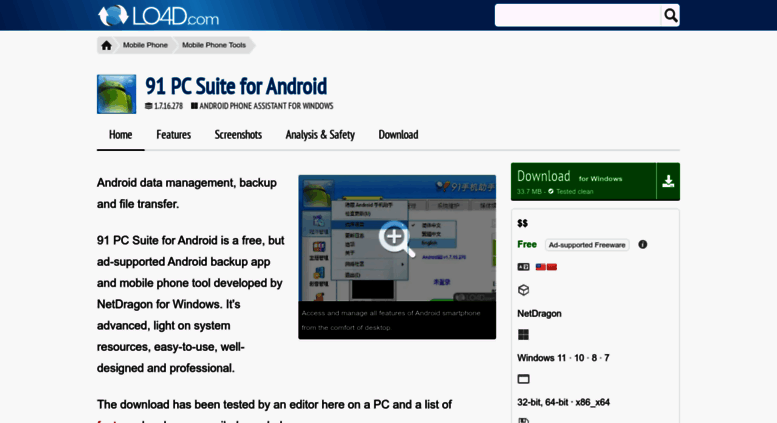Open the Mobile Phone breadcrumb
The image size is (777, 423).
(x=145, y=45)
